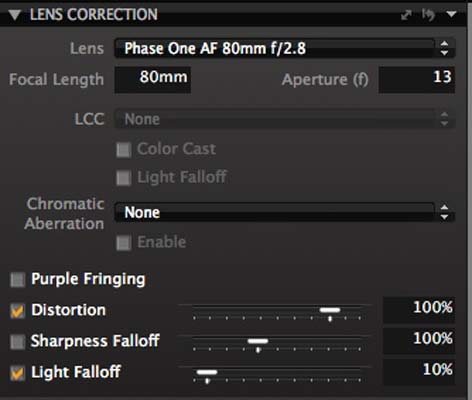
Task: Collapse the Lens Correction panel triangle
Action: (15, 15)
